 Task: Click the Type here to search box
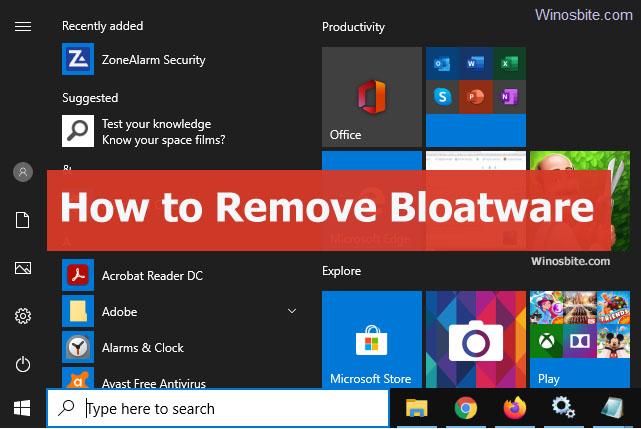coord(218,408)
